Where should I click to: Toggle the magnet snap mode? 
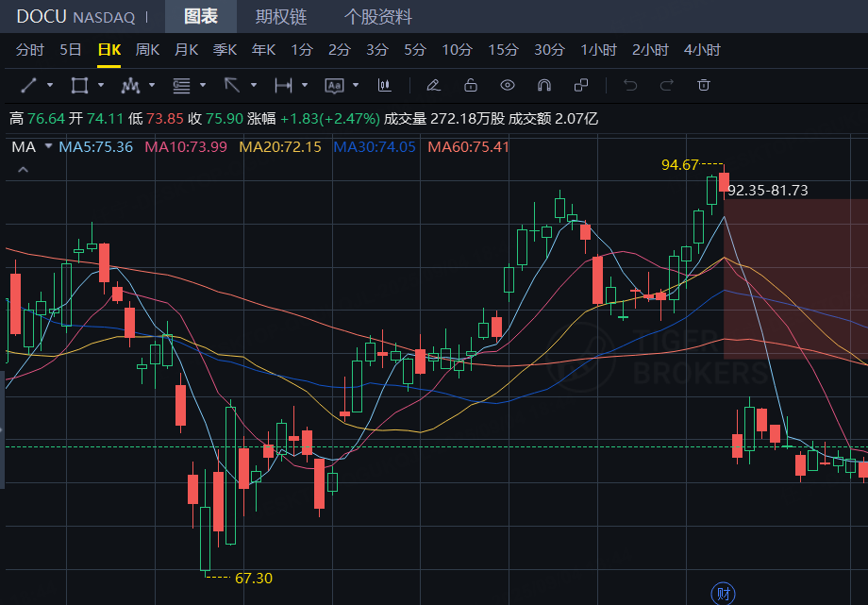(x=543, y=86)
